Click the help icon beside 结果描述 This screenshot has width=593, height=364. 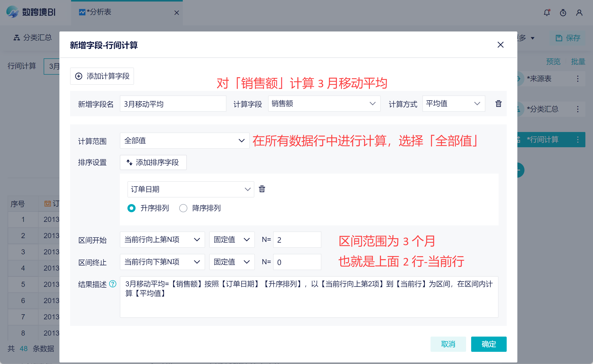[113, 284]
